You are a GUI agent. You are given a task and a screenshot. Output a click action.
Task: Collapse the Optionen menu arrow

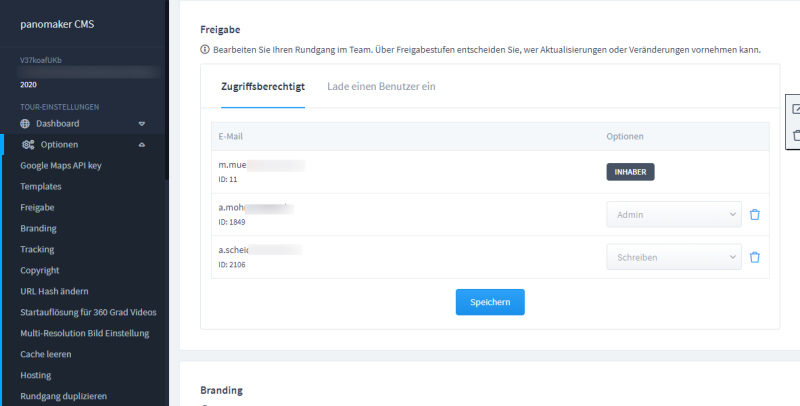point(142,145)
